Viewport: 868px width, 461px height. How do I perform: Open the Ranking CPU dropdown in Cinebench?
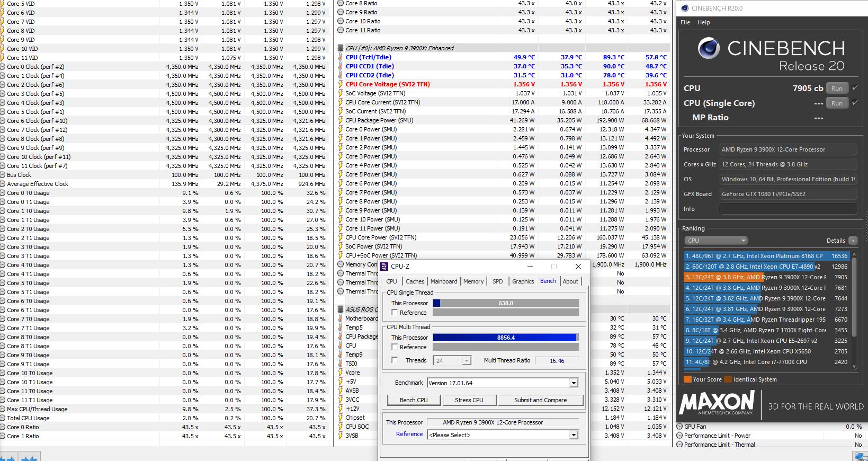tap(715, 241)
